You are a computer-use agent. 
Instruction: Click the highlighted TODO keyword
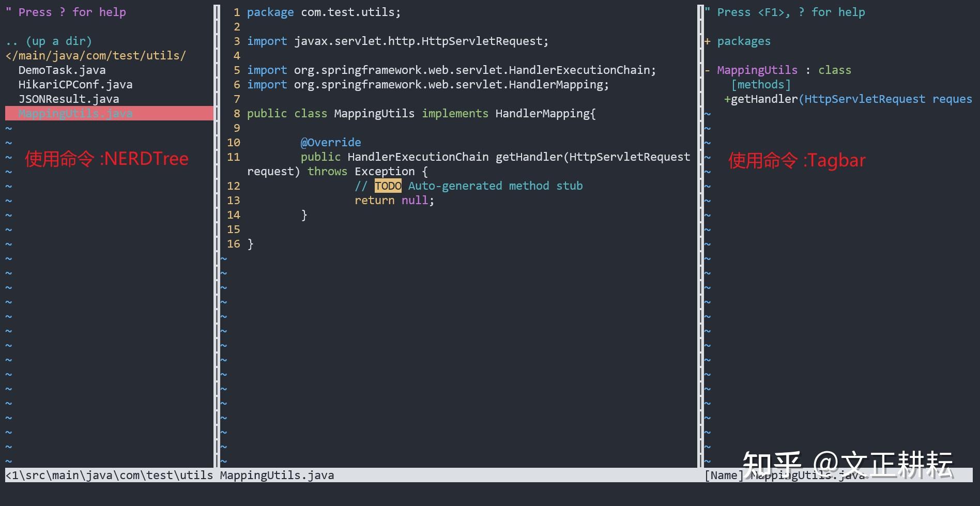(388, 186)
